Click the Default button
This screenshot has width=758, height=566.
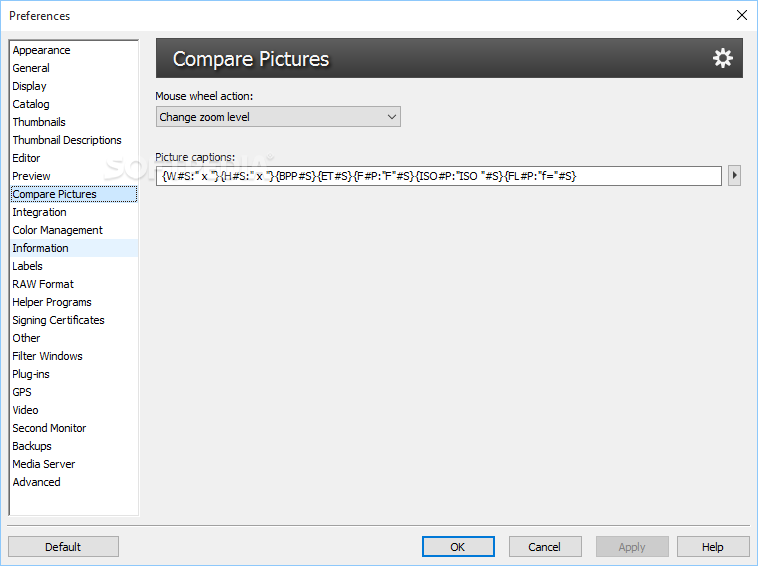click(63, 547)
